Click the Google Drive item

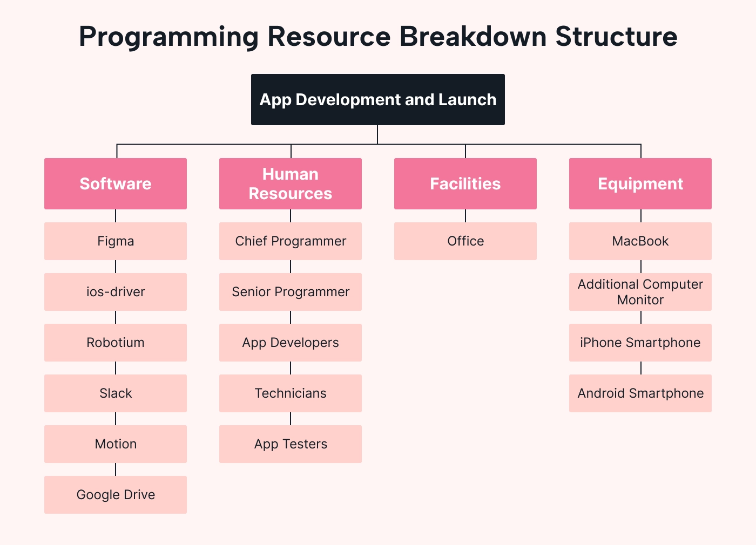click(x=116, y=495)
